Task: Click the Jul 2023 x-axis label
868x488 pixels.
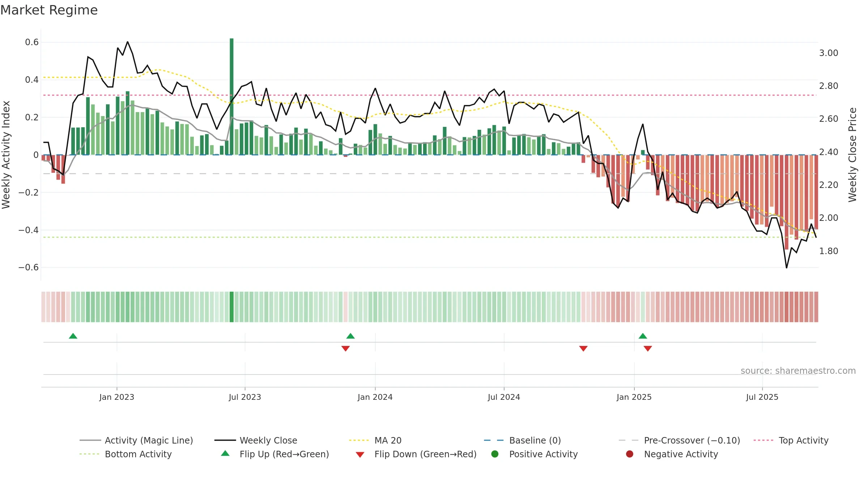Action: point(245,397)
